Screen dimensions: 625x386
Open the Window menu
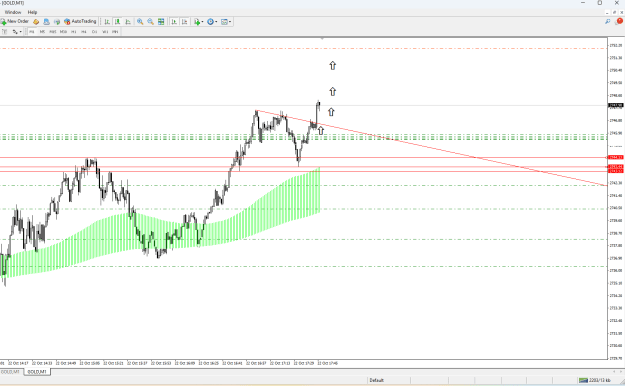coord(13,12)
